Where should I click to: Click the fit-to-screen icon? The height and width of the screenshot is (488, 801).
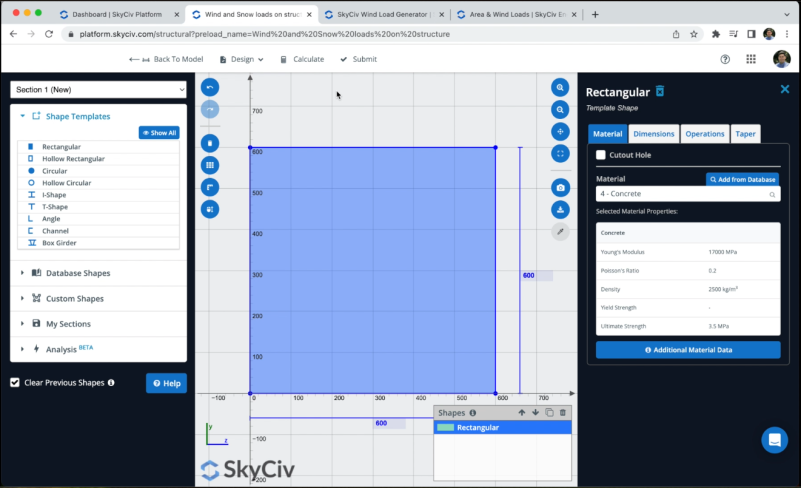coord(560,153)
